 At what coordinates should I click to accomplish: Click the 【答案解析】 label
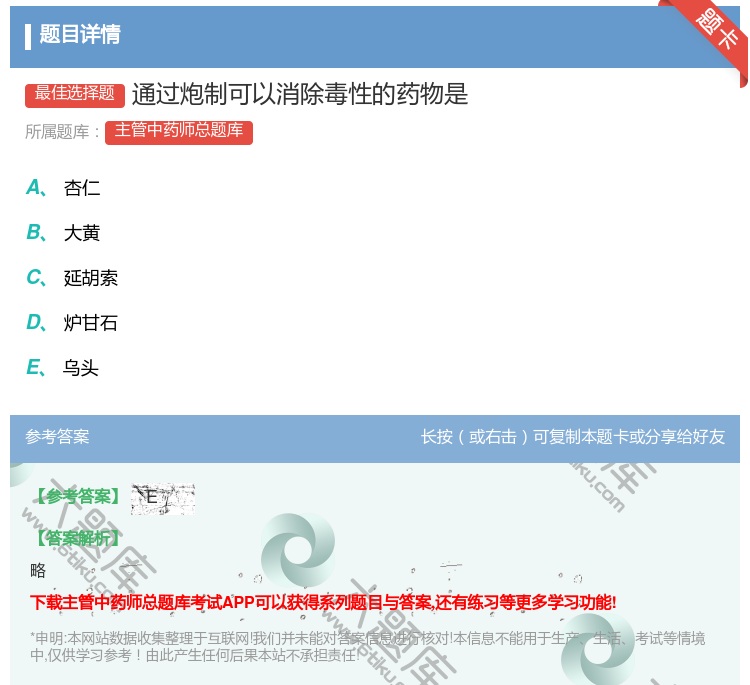[x=76, y=538]
